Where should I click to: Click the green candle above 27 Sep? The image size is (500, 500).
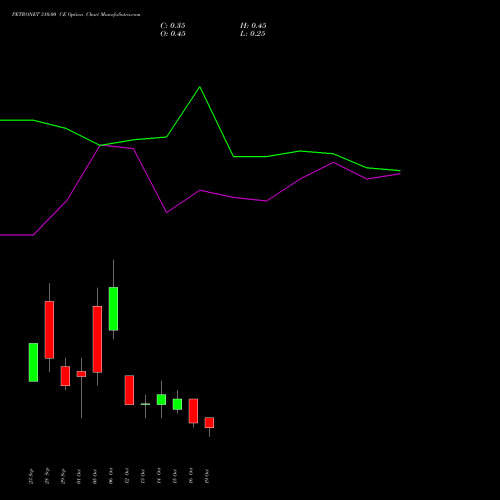coord(33,362)
